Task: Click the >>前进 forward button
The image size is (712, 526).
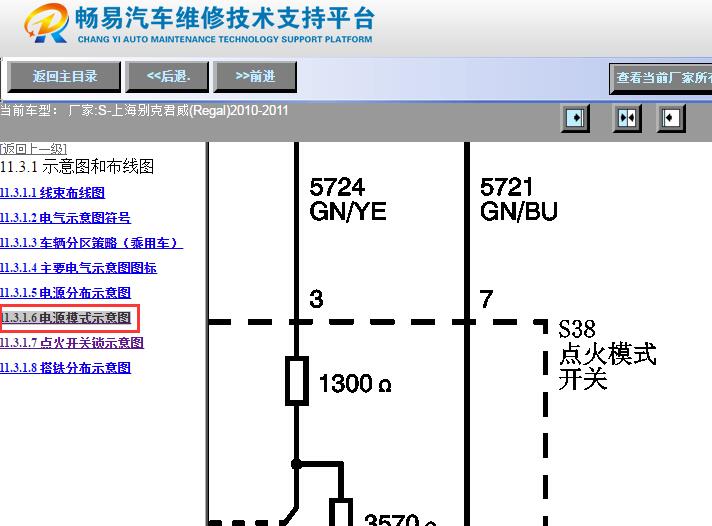Action: click(x=255, y=77)
